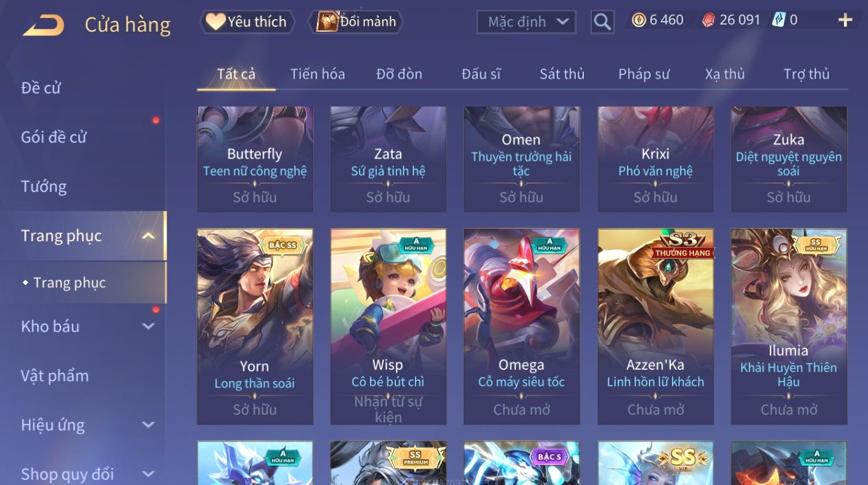
Task: Open the Mặc định sort dropdown
Action: coord(526,22)
